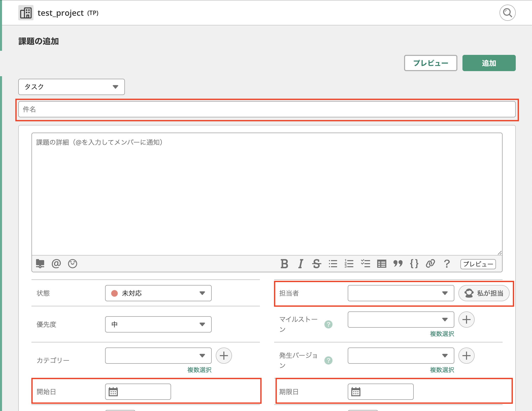Image resolution: width=532 pixels, height=411 pixels.
Task: Open the 優先度 priority dropdown
Action: [158, 324]
